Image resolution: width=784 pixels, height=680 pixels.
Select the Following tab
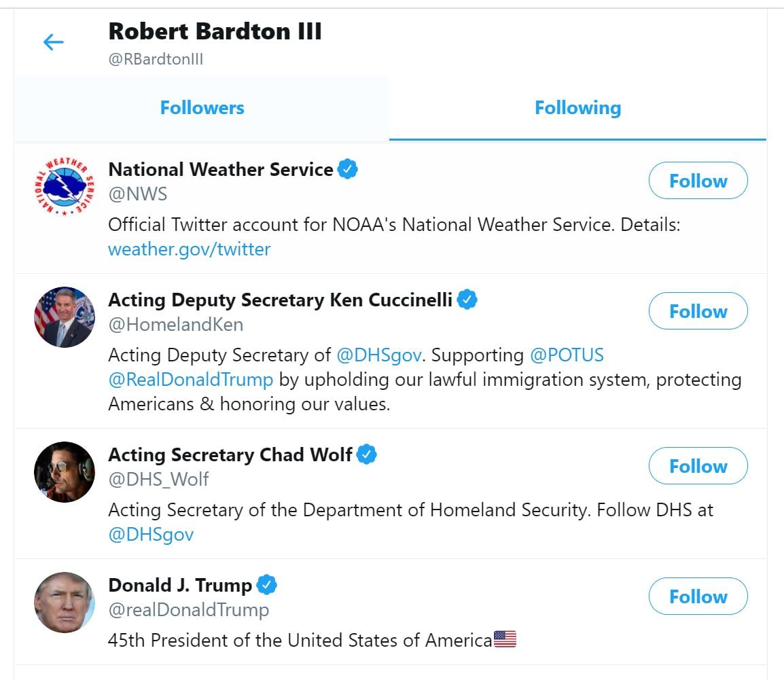click(x=577, y=108)
